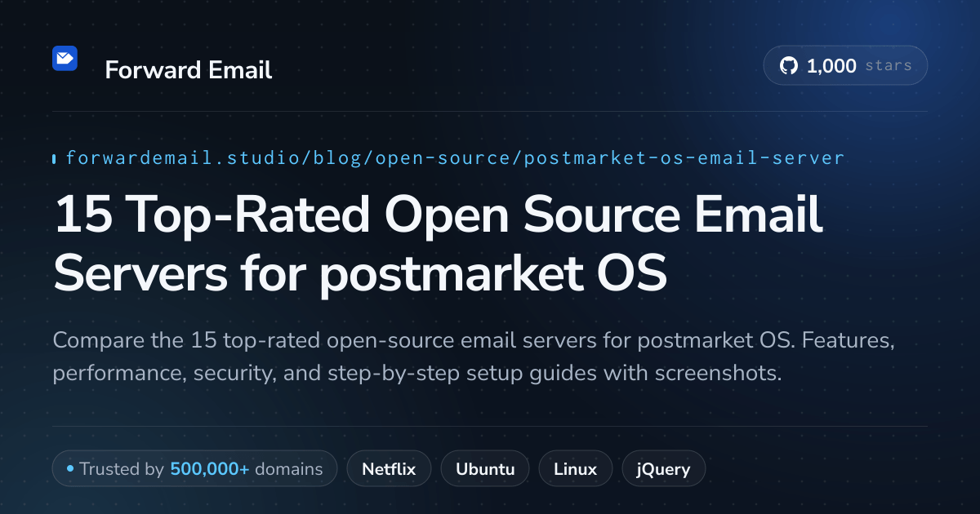The image size is (980, 514).
Task: Click the 1,000 stars GitHub badge
Action: tap(845, 66)
